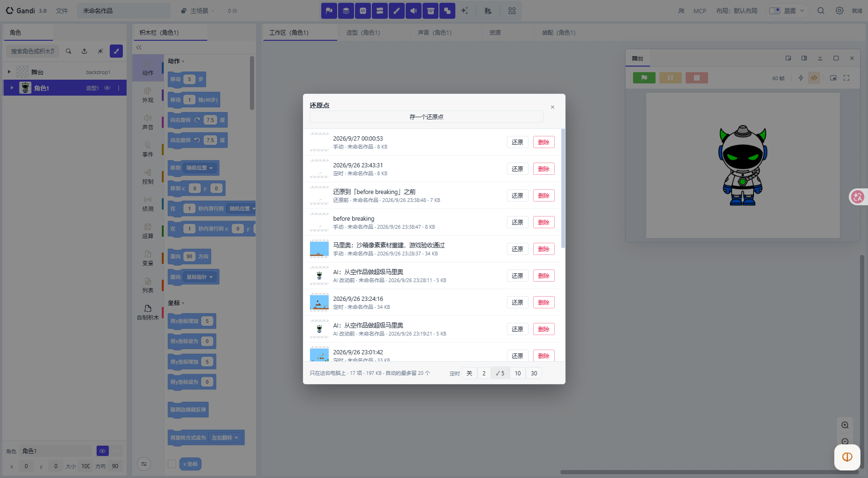Click the overlapping squares toolbar icon
868x478 pixels.
pos(447,11)
